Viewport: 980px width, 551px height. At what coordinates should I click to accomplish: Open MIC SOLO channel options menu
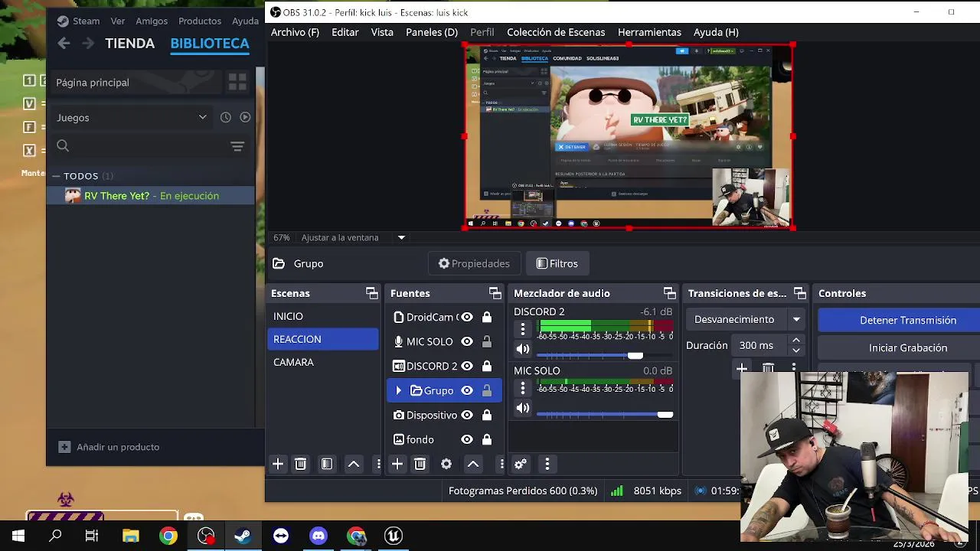coord(523,387)
